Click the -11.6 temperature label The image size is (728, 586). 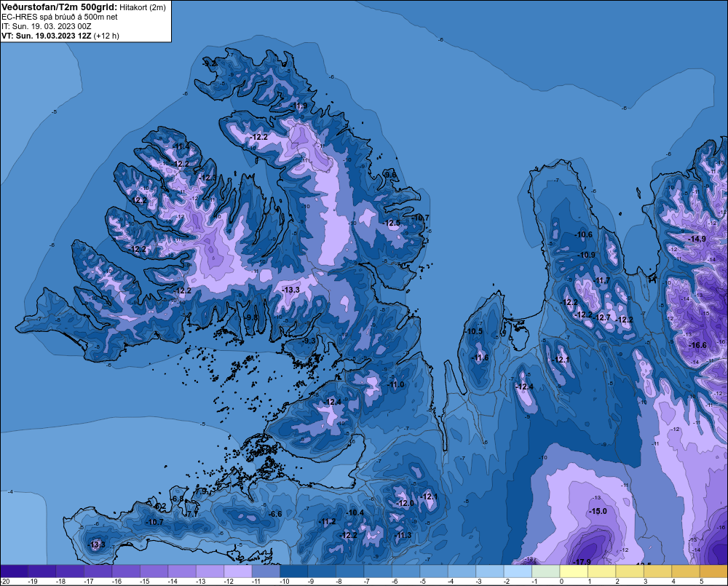click(x=480, y=357)
